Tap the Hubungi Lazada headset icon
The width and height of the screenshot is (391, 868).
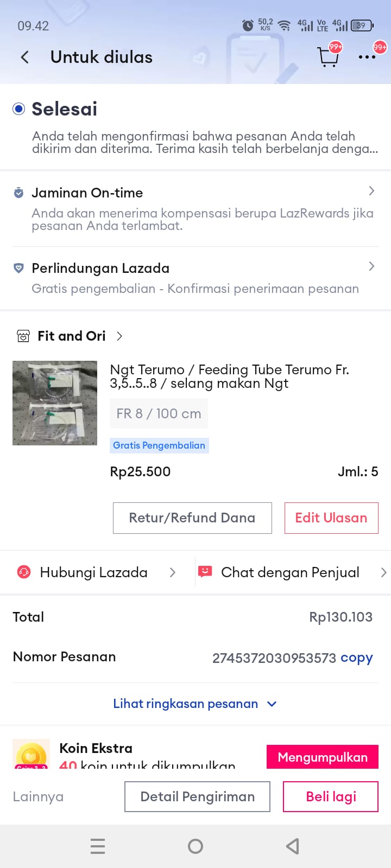click(x=24, y=572)
